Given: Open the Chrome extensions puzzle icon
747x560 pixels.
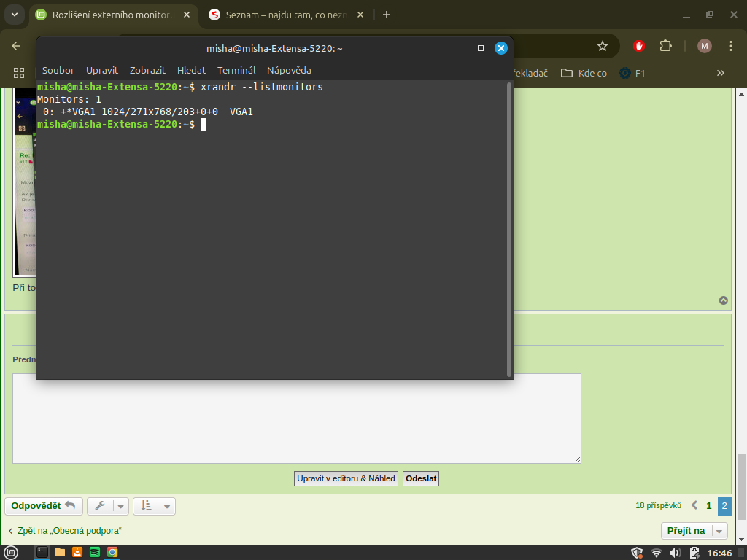Looking at the screenshot, I should point(665,46).
